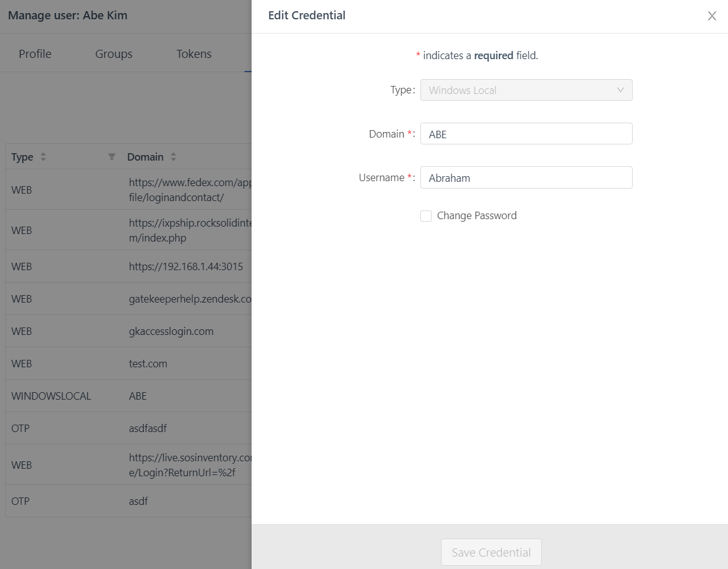Viewport: 728px width, 569px height.
Task: Open the Tokens tab
Action: coord(193,54)
